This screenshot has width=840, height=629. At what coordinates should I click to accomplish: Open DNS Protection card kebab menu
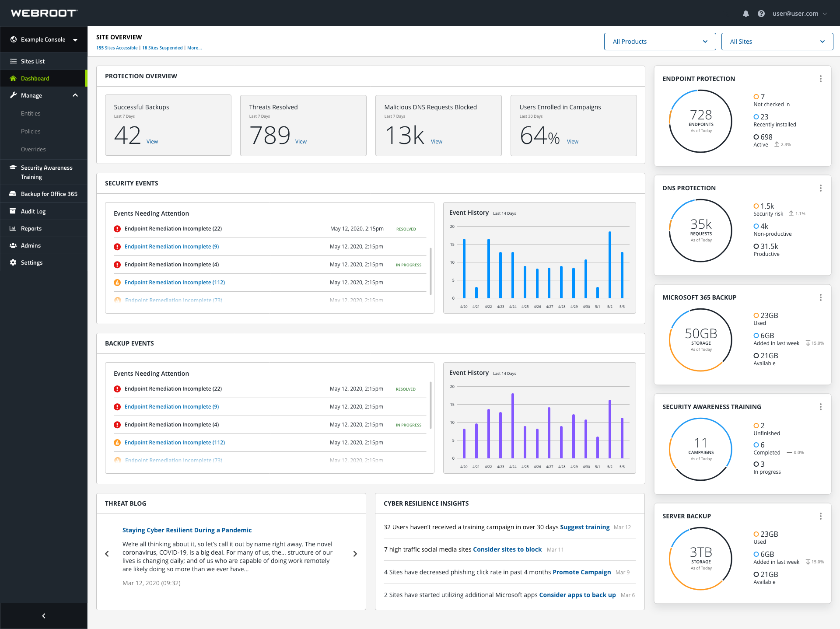[820, 188]
